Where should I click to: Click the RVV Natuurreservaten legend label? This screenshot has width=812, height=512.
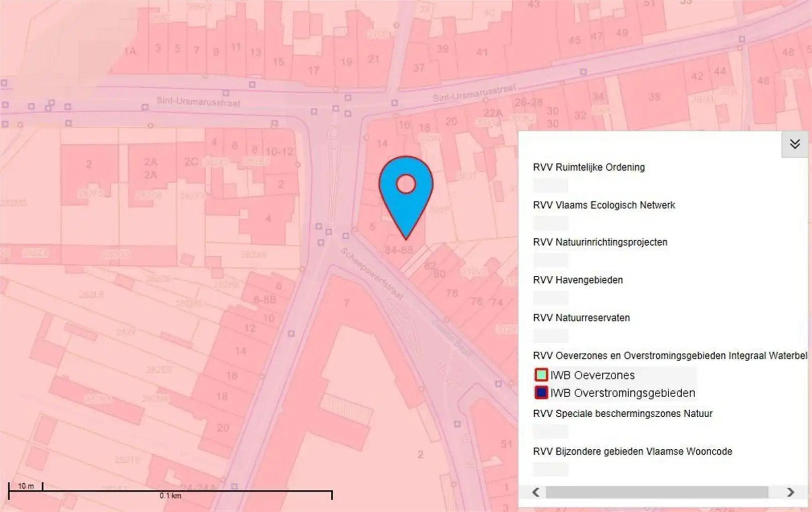(x=580, y=317)
